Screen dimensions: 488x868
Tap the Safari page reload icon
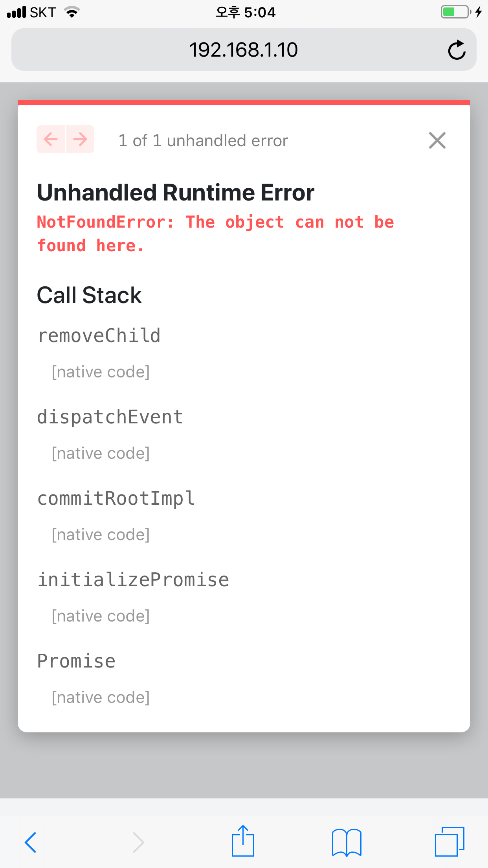[x=457, y=50]
